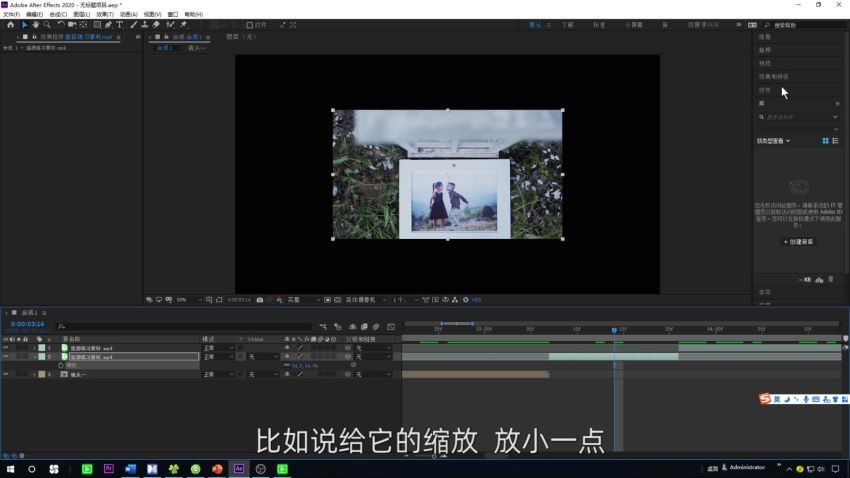Open the 50% magnification dropdown

click(x=189, y=300)
